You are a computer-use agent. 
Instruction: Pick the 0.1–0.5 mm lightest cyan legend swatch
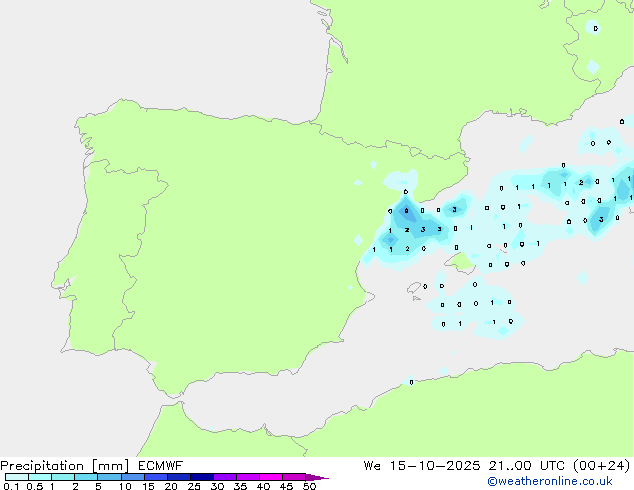pyautogui.click(x=17, y=477)
